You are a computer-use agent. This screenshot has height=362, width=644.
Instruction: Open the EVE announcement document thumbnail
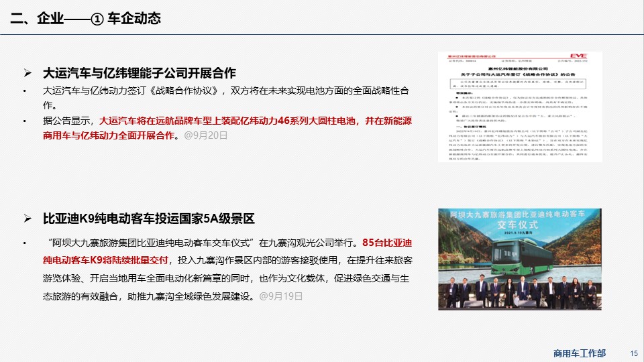519,107
